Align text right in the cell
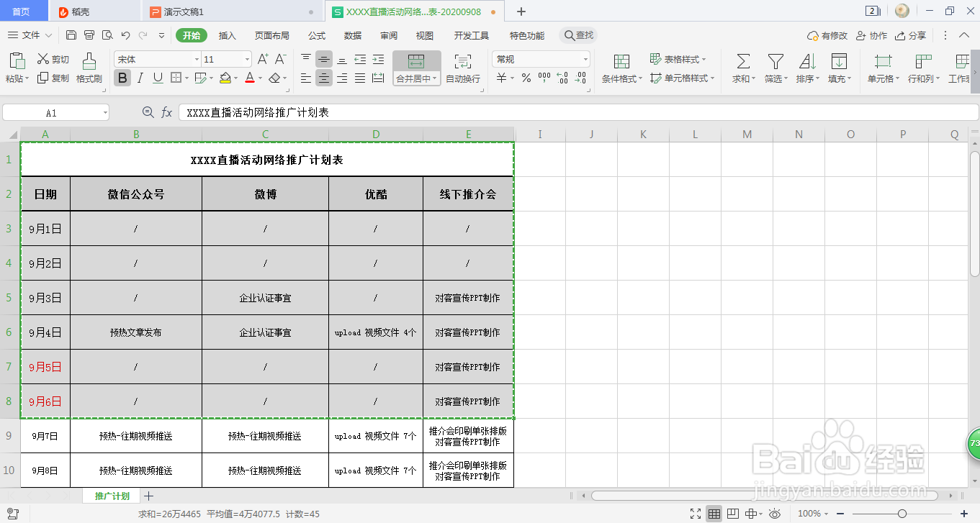980x523 pixels. click(342, 78)
